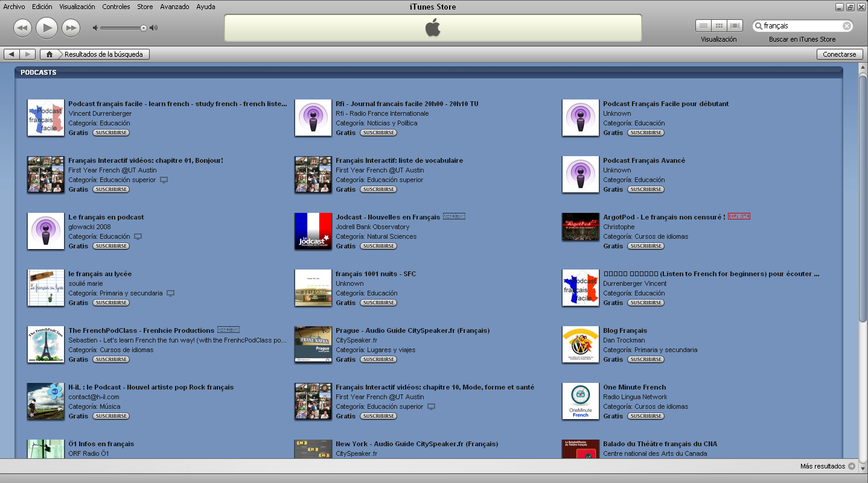868x483 pixels.
Task: Click the Blog Français podcast thumbnail
Action: point(580,344)
